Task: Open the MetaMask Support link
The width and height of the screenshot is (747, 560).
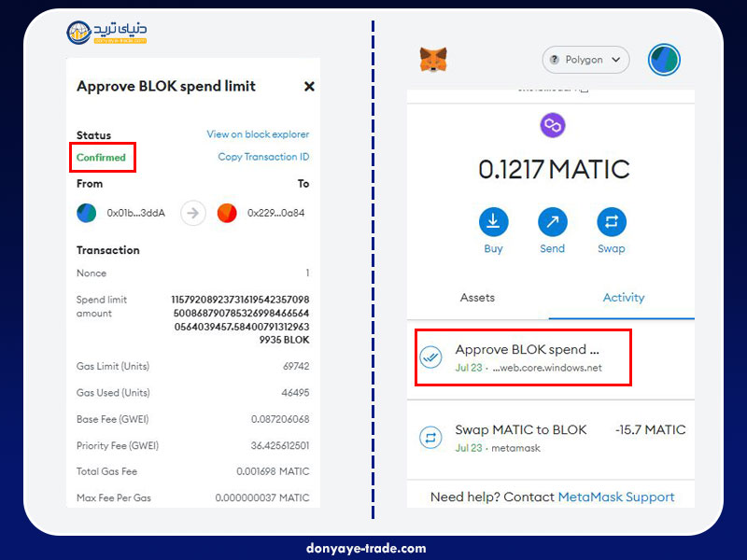Action: pos(616,497)
